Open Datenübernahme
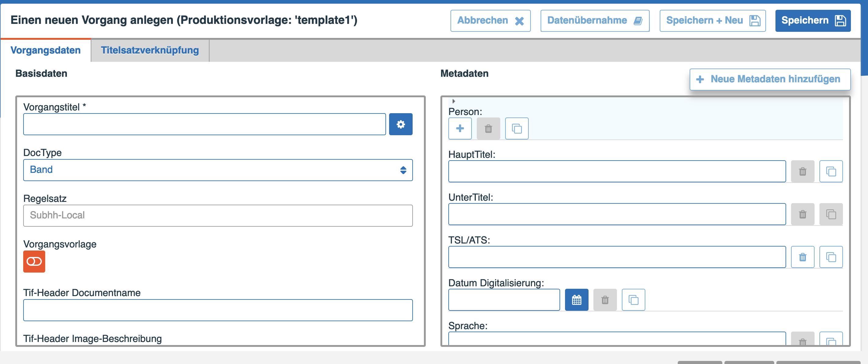Screen dimensions: 868x364 click(x=594, y=20)
